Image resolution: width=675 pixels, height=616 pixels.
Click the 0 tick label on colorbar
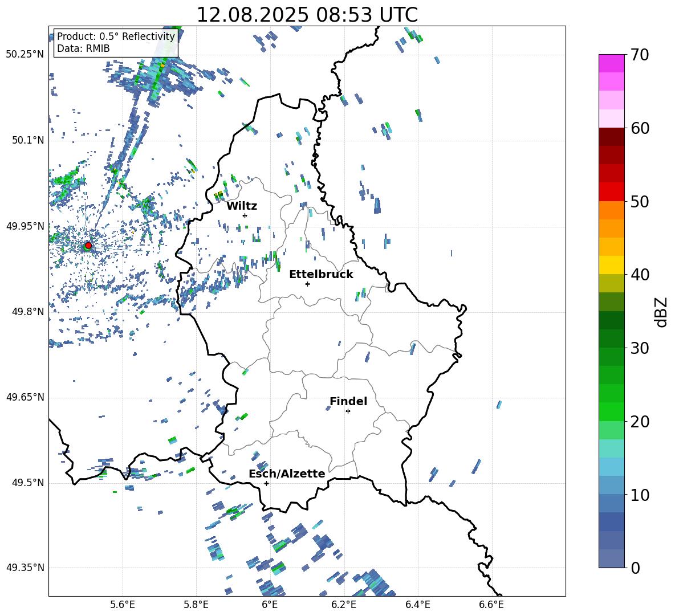pos(635,568)
